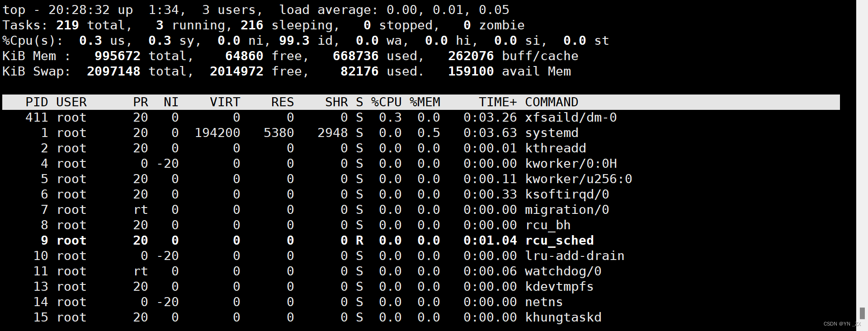The width and height of the screenshot is (868, 331).
Task: Click the %CPU column header
Action: point(386,102)
